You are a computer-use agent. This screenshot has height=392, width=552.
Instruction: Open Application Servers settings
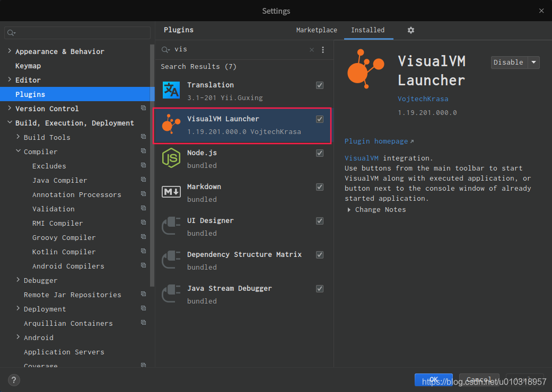[x=64, y=352]
